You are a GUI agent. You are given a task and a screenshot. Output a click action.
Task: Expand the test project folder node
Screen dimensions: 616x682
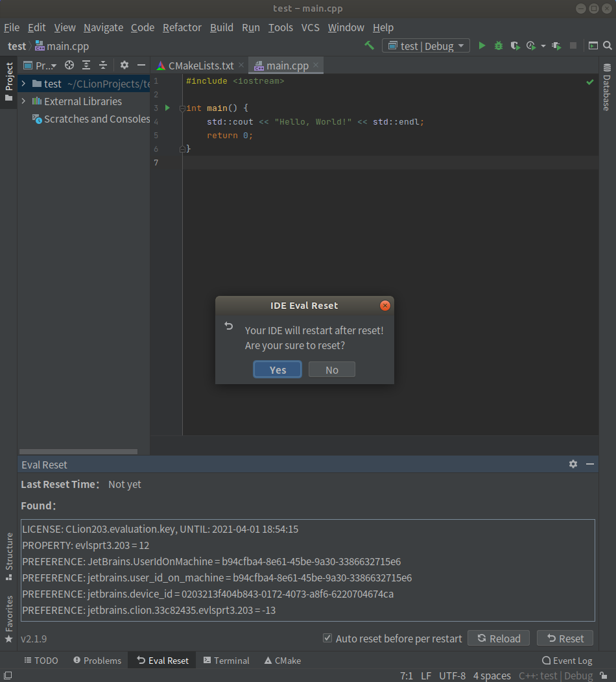click(x=24, y=84)
